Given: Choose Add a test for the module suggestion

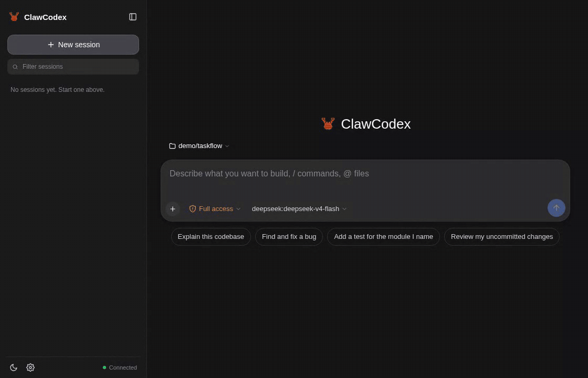Looking at the screenshot, I should point(383,237).
